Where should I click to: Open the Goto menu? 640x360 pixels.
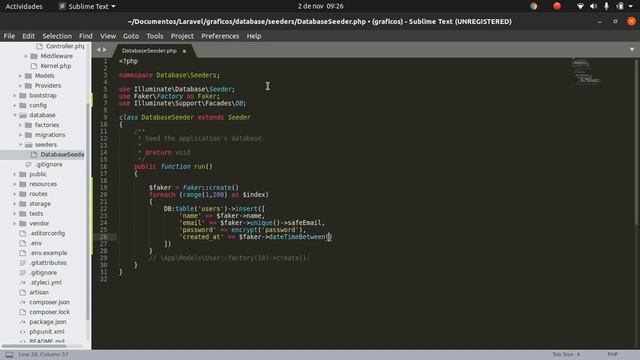[x=131, y=36]
